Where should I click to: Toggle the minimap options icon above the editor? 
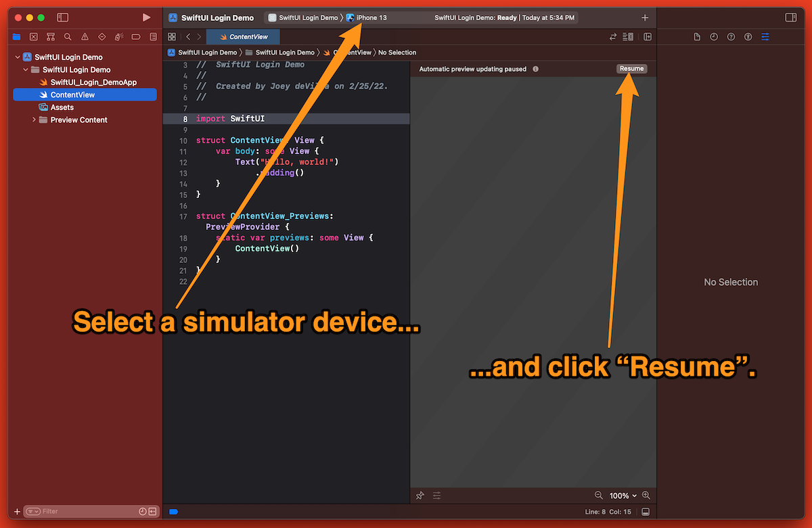pyautogui.click(x=627, y=37)
